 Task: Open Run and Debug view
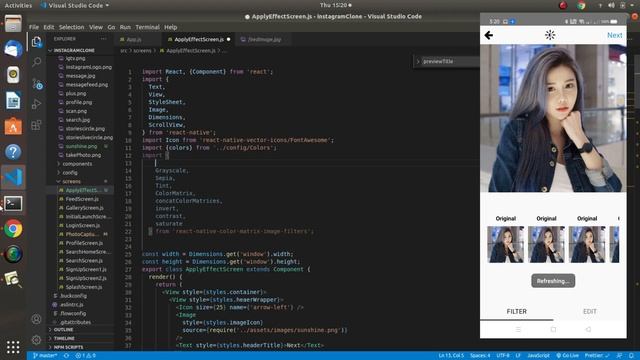pos(36,104)
